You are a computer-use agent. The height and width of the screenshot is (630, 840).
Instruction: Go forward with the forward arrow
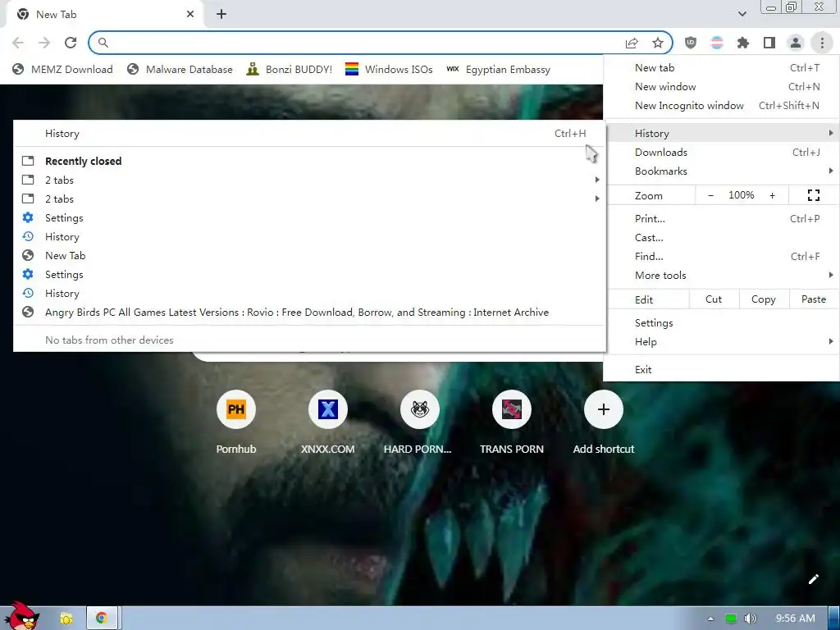44,43
